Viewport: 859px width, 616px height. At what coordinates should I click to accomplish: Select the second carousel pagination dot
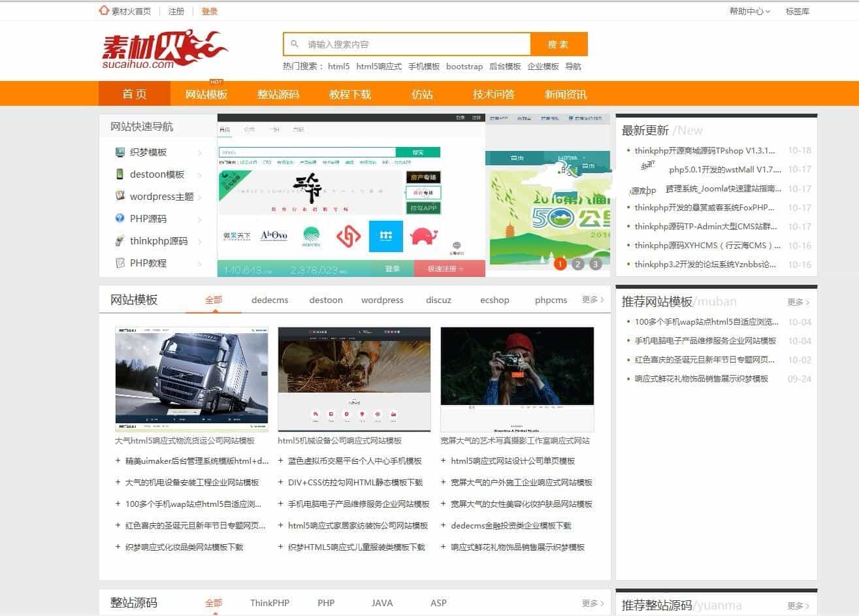point(577,264)
